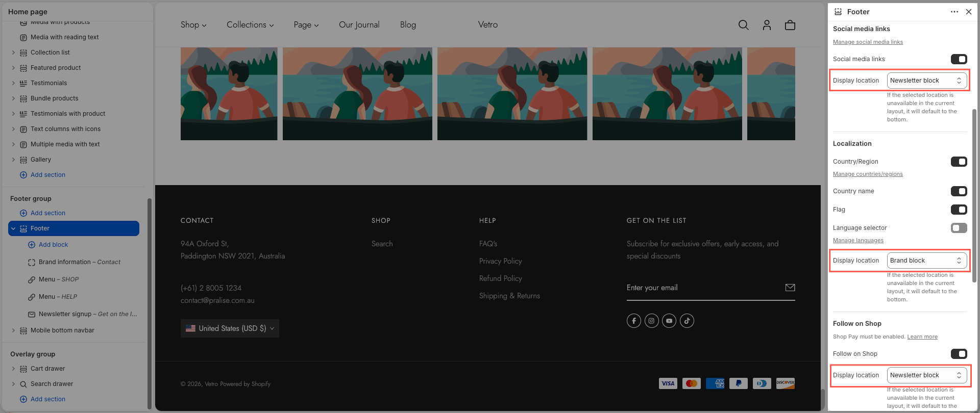
Task: Click the YouTube icon in footer
Action: point(669,321)
